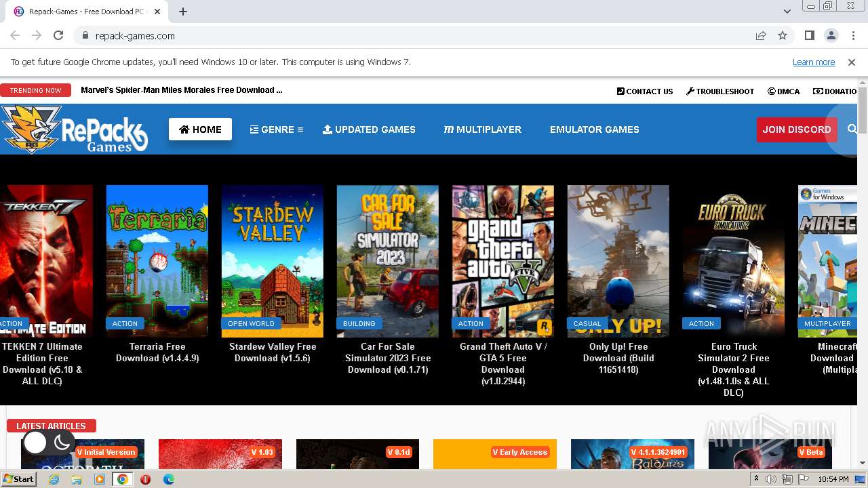This screenshot has height=488, width=868.
Task: Click Car For Sale Simulator 2023 title
Action: [x=388, y=358]
